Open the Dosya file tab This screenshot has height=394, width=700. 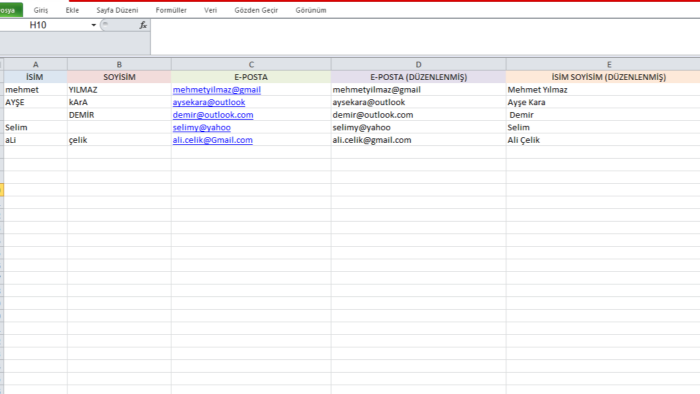pyautogui.click(x=10, y=10)
